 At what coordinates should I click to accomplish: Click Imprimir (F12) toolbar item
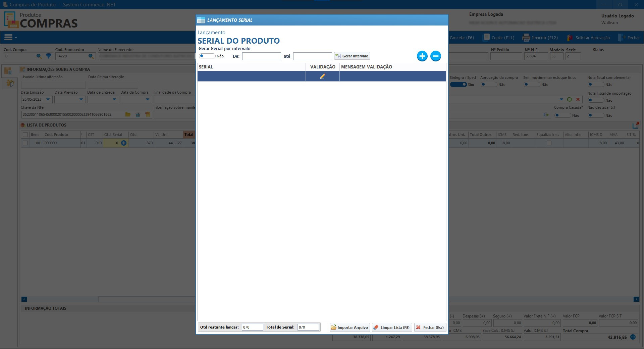tap(540, 38)
